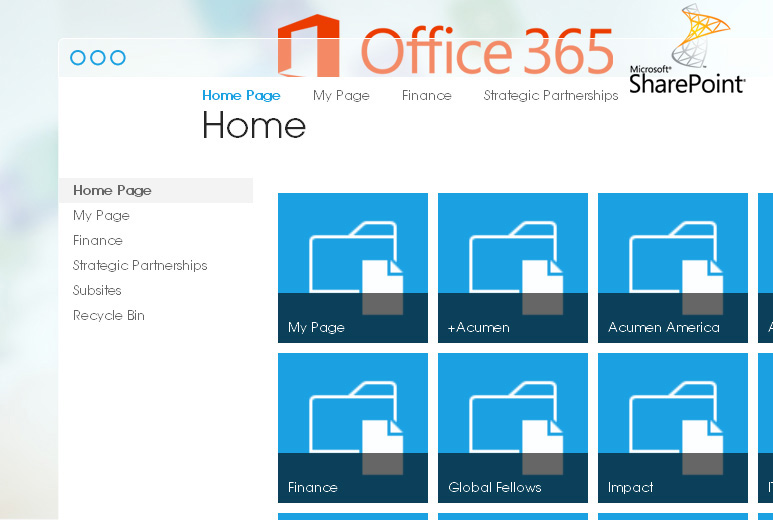Screen dimensions: 773x520
Task: Open Strategic Partnerships in top navigation
Action: point(551,96)
